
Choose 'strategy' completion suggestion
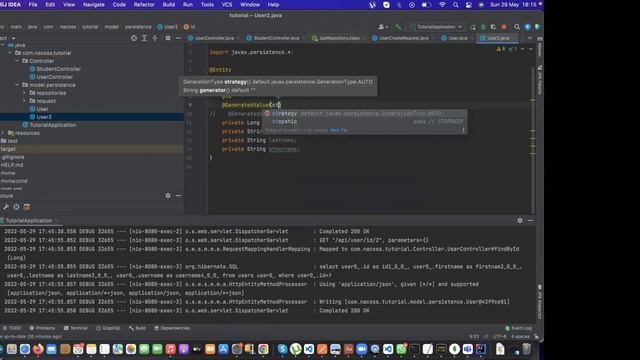pyautogui.click(x=364, y=114)
